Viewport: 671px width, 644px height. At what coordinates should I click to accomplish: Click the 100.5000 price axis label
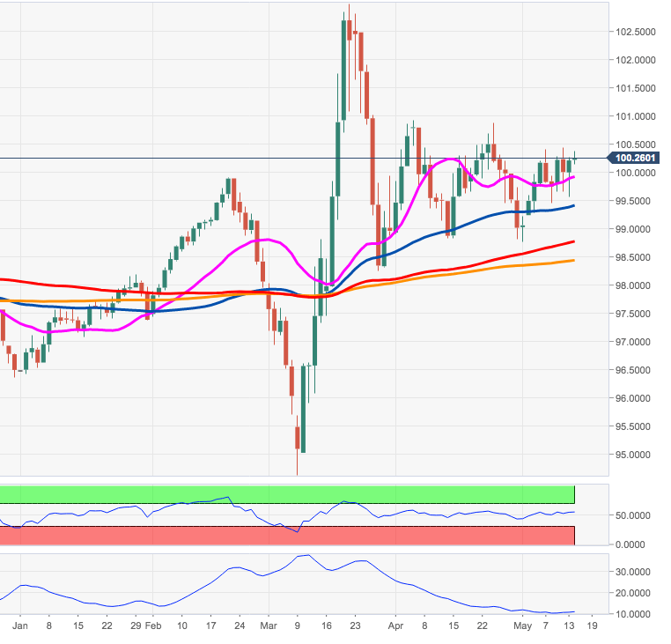[636, 144]
